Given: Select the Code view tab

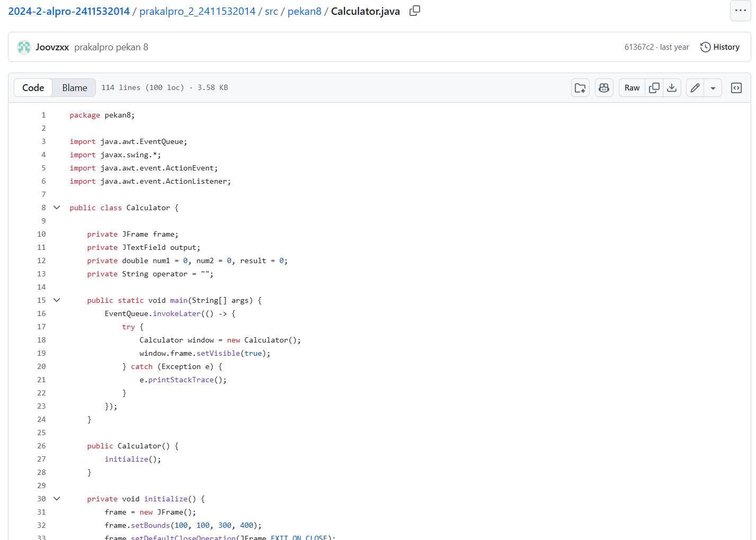Looking at the screenshot, I should pyautogui.click(x=33, y=88).
